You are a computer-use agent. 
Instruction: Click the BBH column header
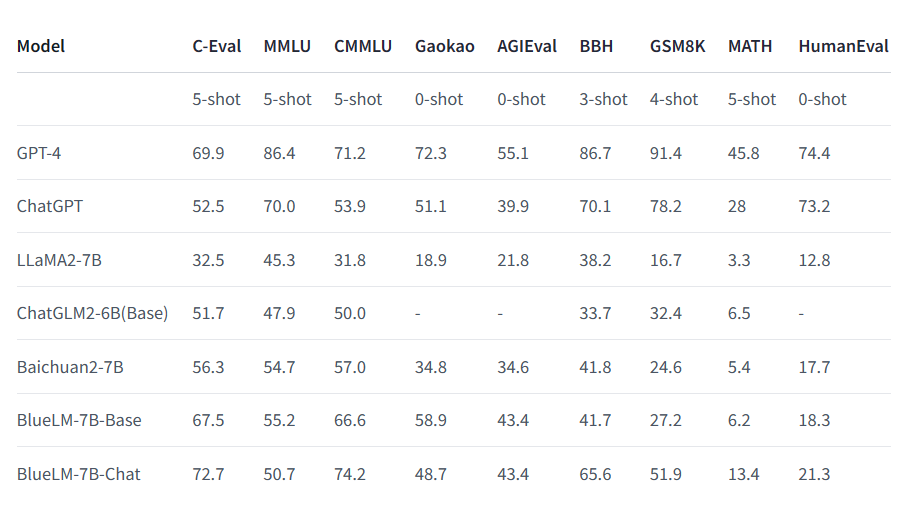(x=596, y=46)
